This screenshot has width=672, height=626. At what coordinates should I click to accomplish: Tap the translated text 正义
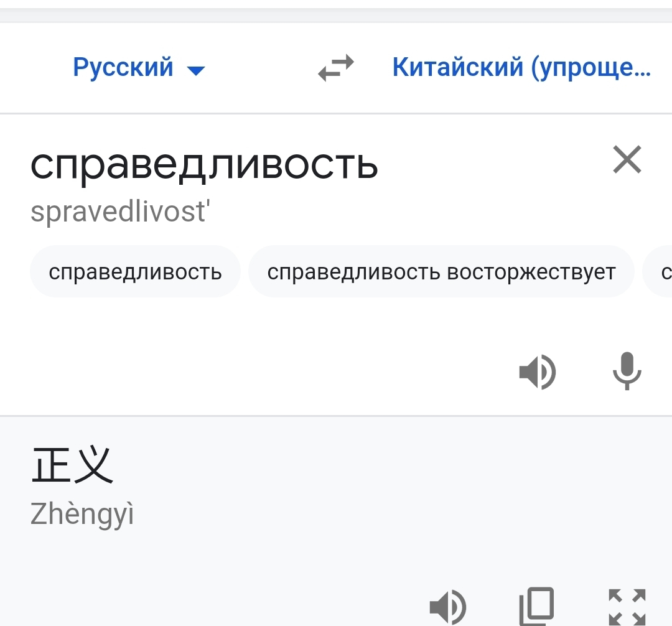(x=72, y=465)
